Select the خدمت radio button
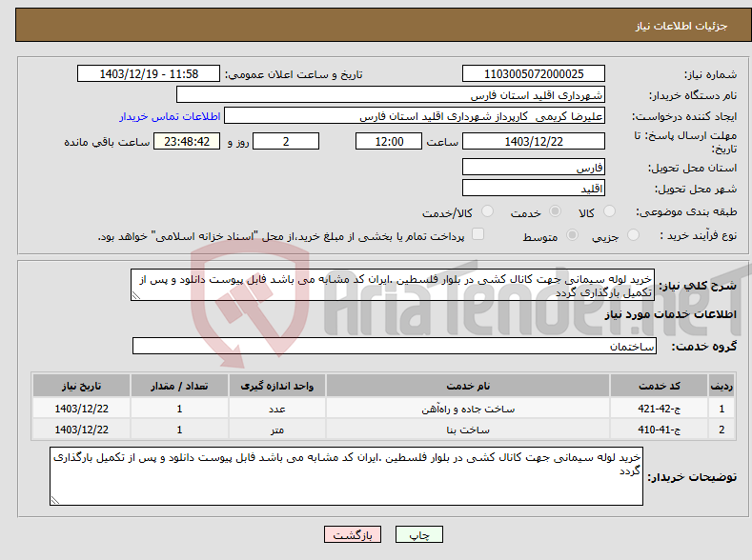The height and width of the screenshot is (560, 752). coord(555,211)
